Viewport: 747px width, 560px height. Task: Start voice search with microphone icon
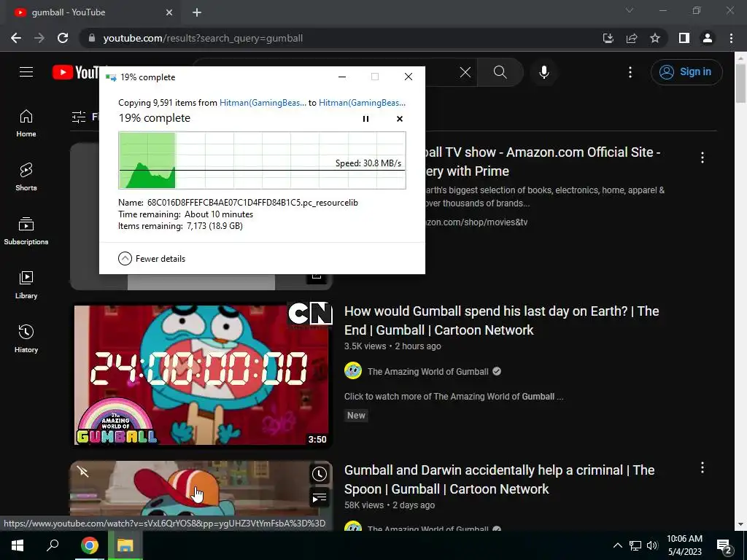(x=544, y=72)
